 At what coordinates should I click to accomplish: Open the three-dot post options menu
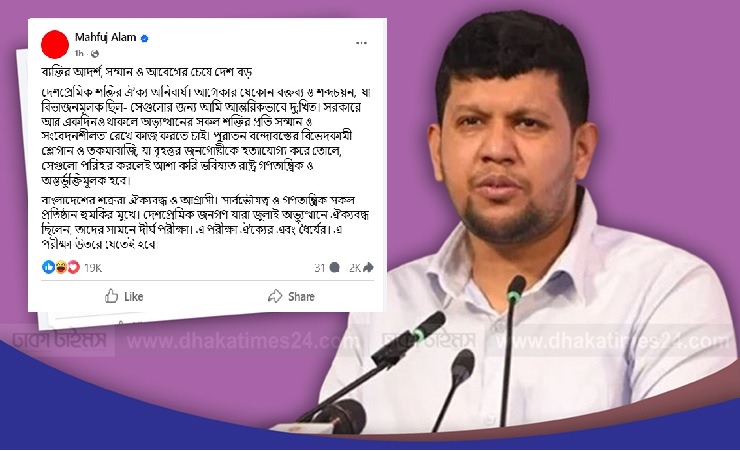click(x=362, y=43)
